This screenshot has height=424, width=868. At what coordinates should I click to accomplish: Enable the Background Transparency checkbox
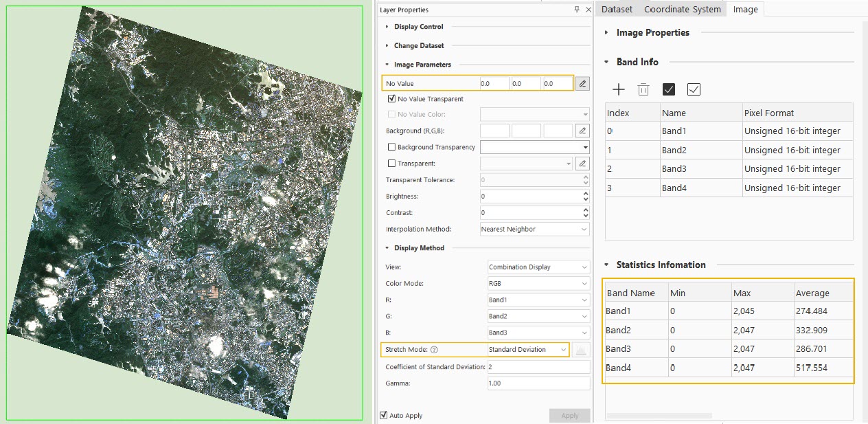point(391,147)
